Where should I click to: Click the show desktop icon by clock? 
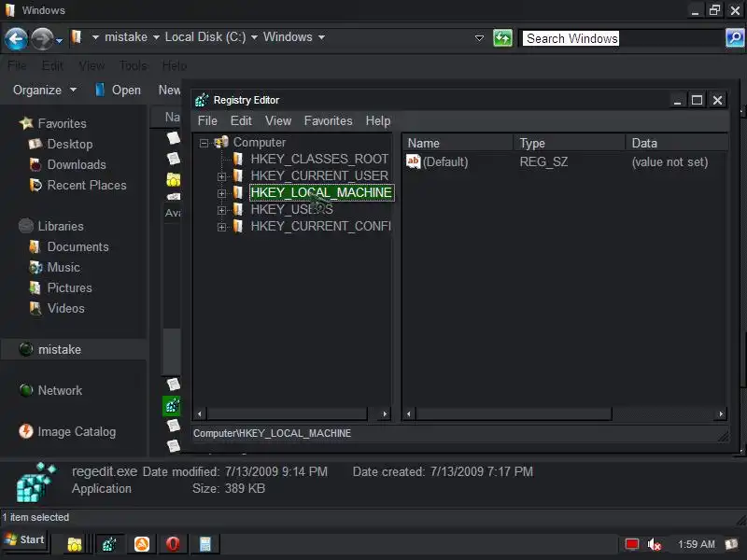731,543
